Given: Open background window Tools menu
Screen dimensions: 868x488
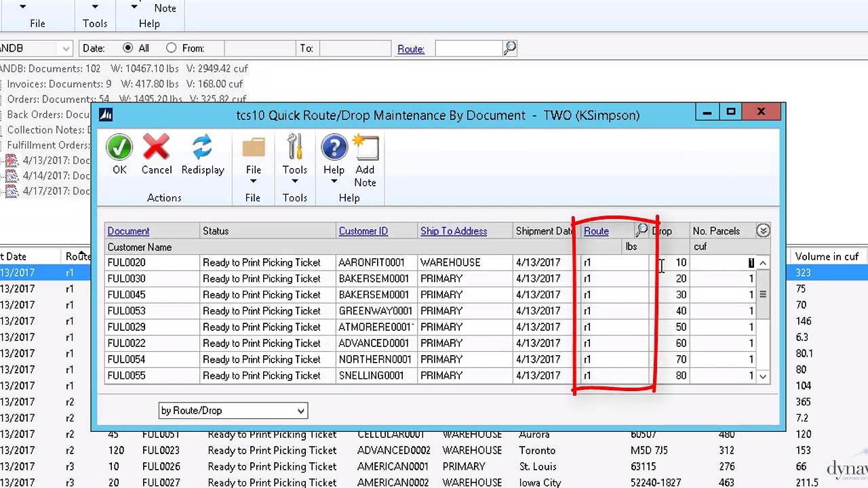Looking at the screenshot, I should point(95,24).
